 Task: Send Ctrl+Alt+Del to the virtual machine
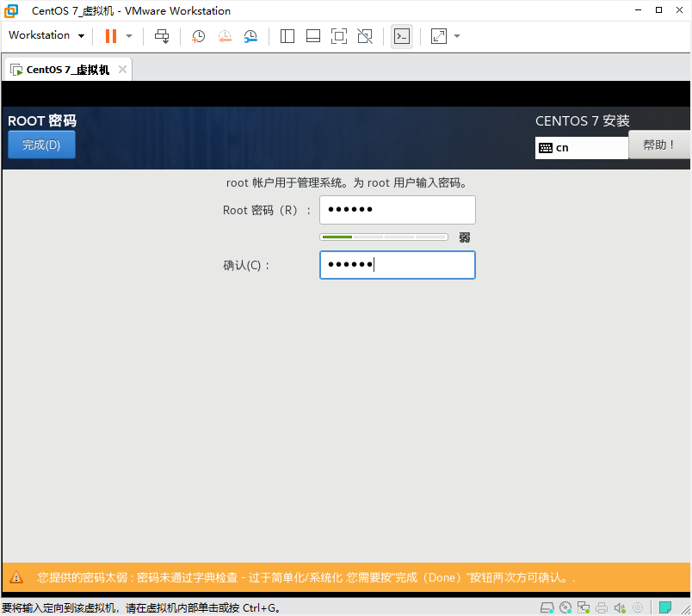162,36
